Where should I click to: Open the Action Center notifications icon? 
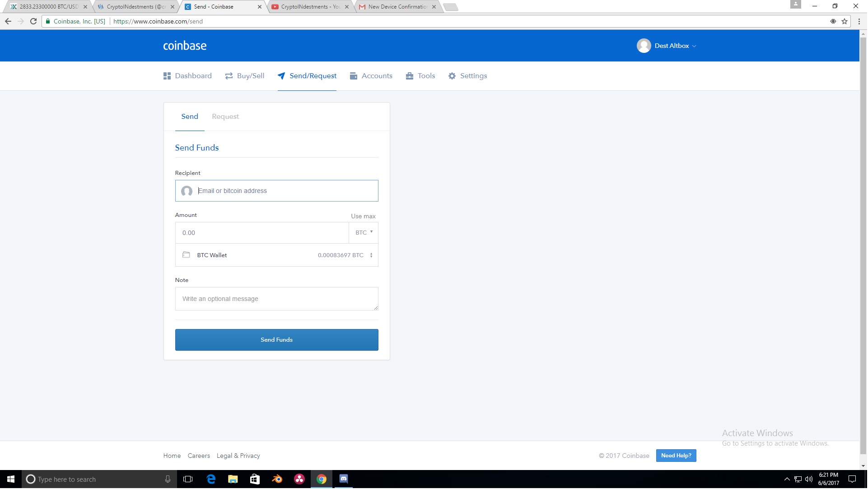[x=852, y=479]
